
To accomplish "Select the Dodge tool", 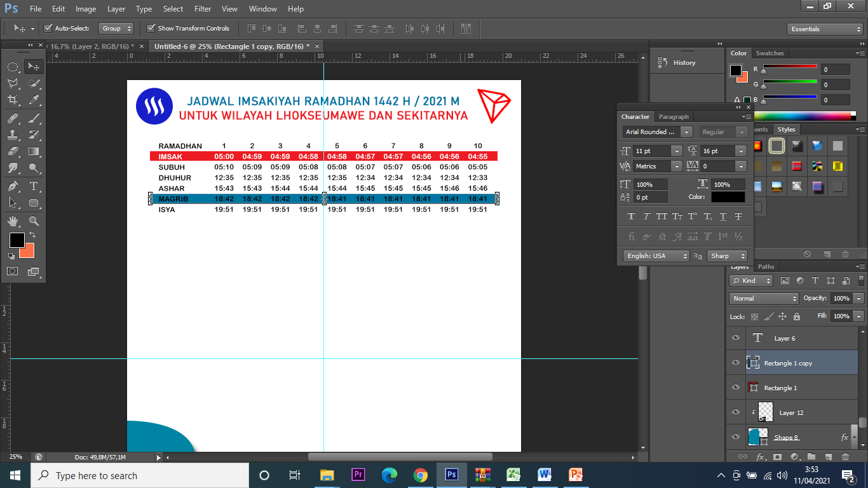I will [34, 168].
